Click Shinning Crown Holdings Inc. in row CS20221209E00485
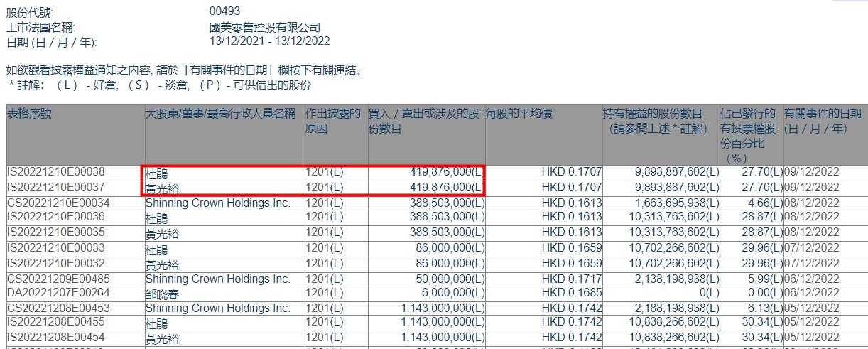 click(218, 279)
